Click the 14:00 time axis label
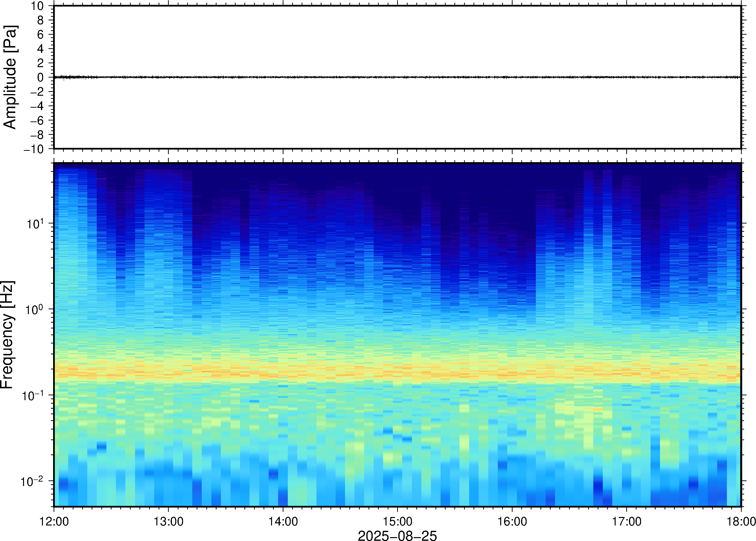 pyautogui.click(x=283, y=521)
